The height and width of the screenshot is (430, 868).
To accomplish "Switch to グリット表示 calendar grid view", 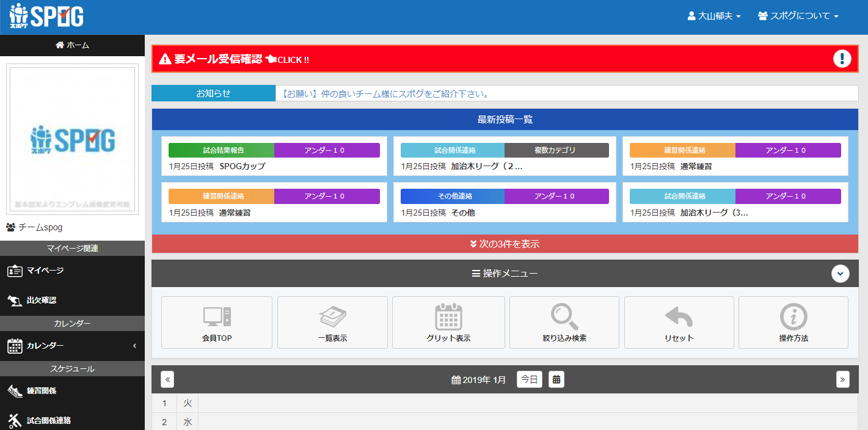I will coord(448,316).
